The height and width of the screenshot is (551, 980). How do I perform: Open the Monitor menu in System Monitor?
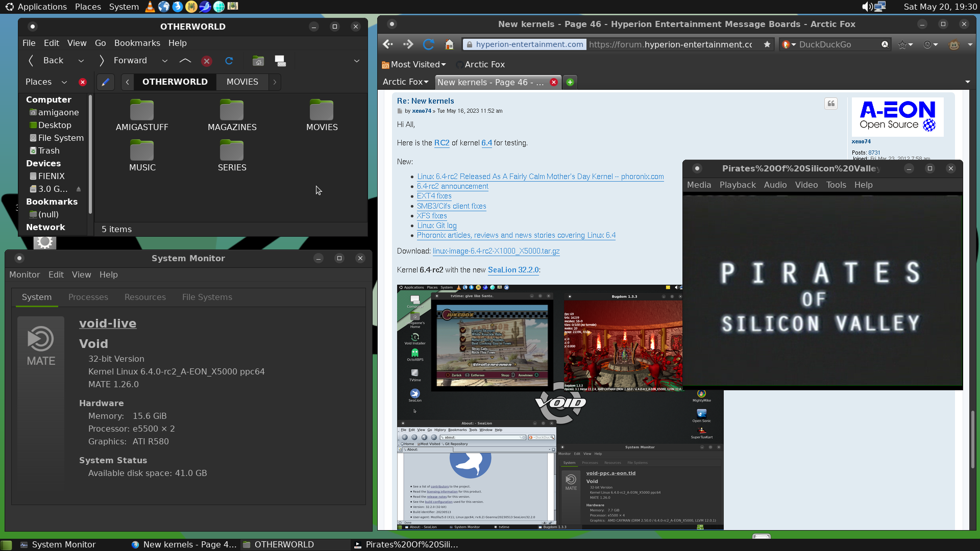[24, 275]
